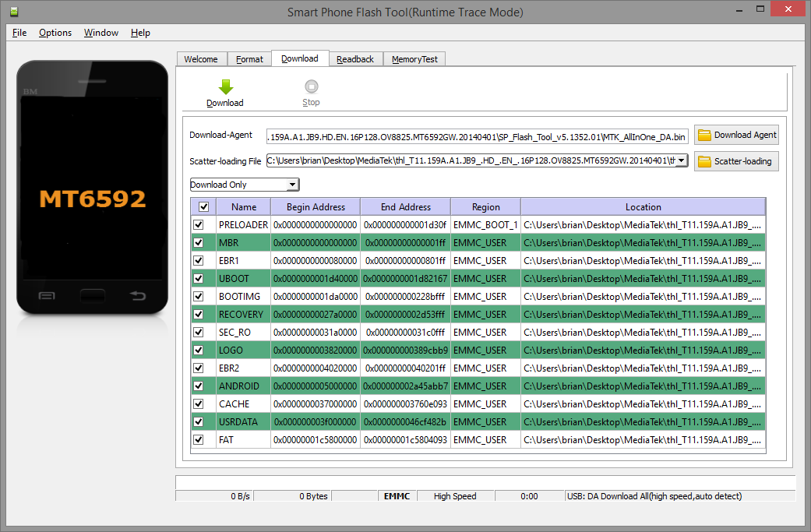The height and width of the screenshot is (532, 811).
Task: Open the Options menu
Action: click(55, 33)
